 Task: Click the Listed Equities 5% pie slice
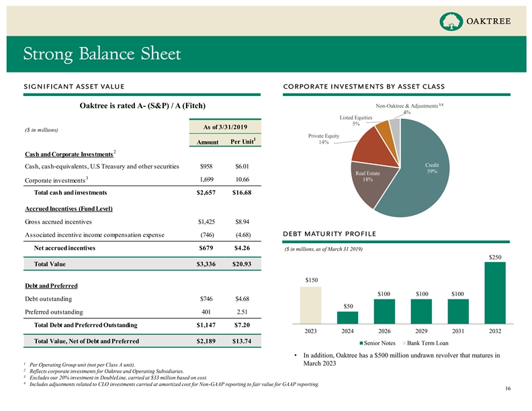(x=382, y=128)
